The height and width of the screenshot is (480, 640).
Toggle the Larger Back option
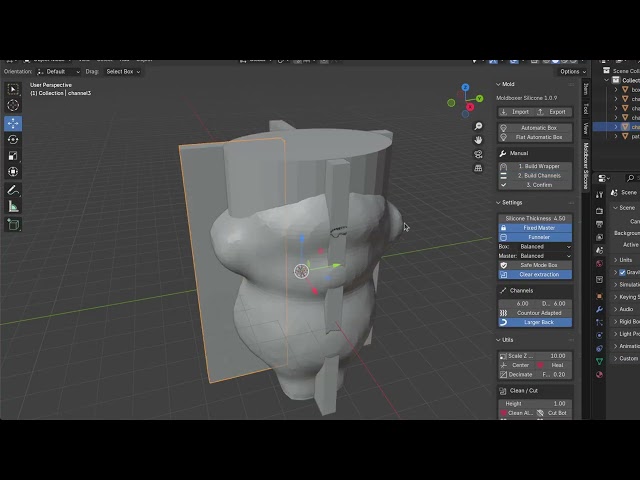coord(535,322)
